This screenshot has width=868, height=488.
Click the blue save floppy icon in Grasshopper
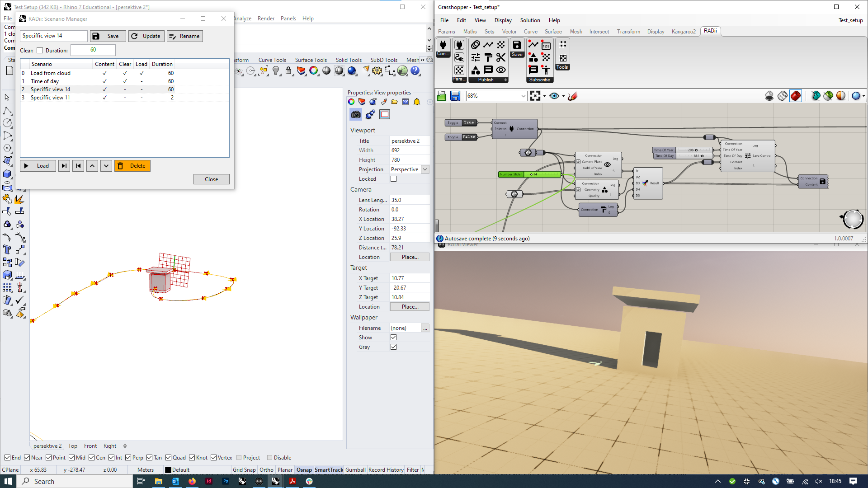pyautogui.click(x=455, y=96)
